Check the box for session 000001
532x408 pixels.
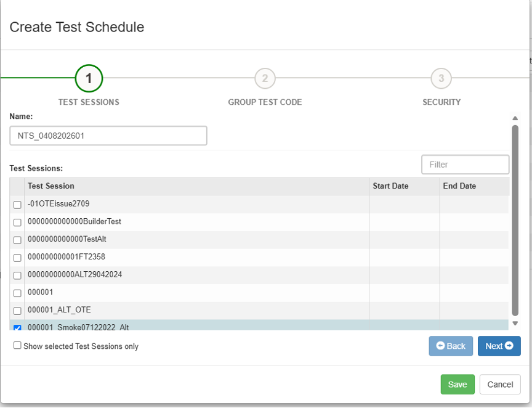[17, 293]
